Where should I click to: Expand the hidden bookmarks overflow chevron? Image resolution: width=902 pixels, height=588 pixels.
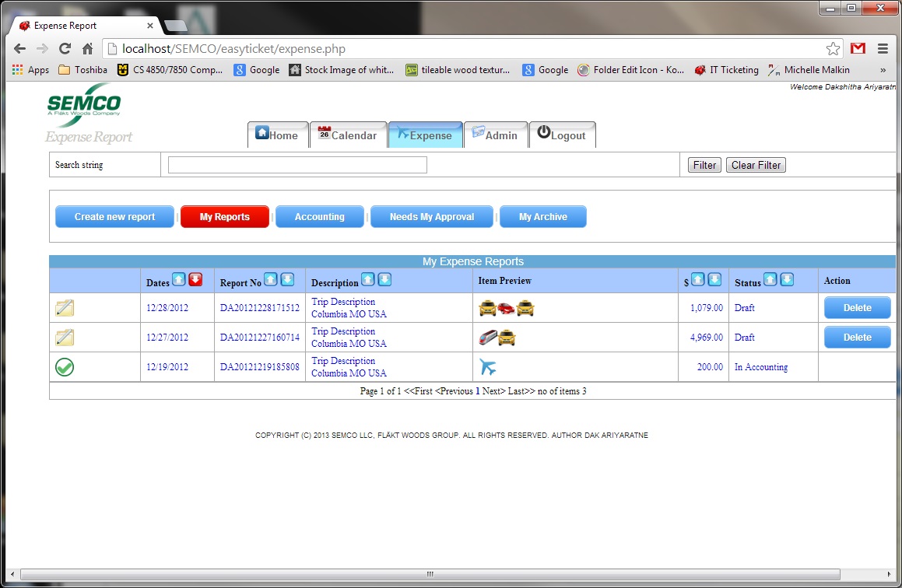point(883,70)
